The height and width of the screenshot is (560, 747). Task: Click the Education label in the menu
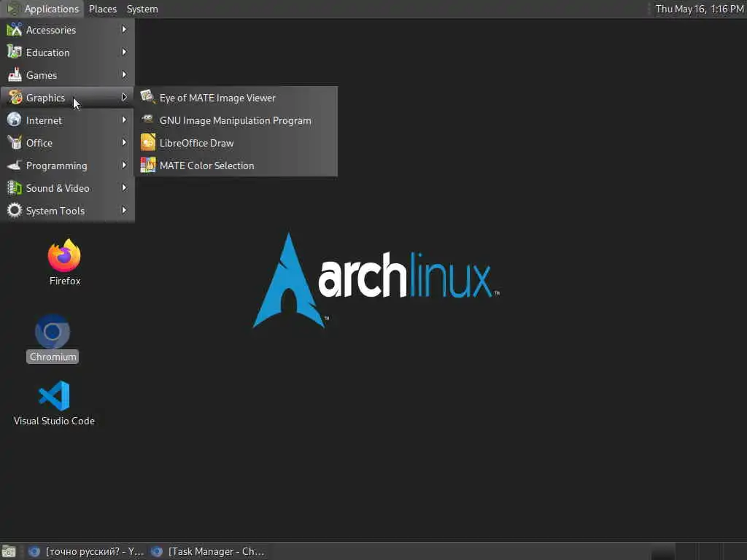tap(47, 52)
